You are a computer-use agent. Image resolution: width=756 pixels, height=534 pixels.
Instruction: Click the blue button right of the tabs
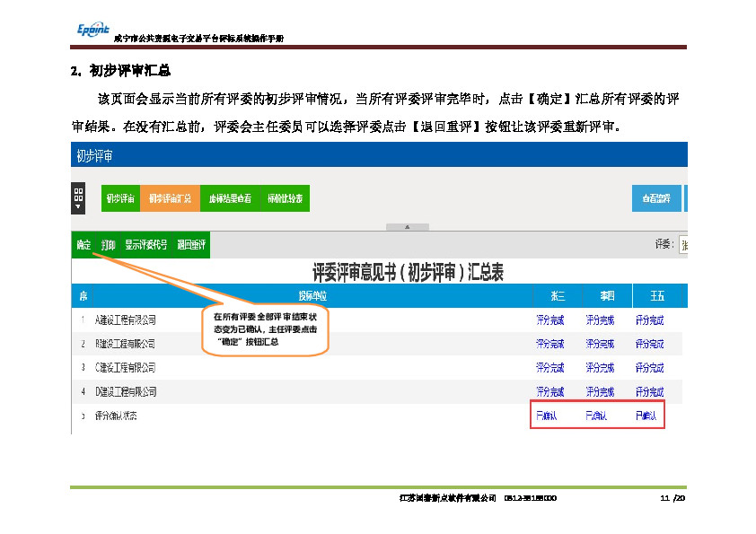(x=656, y=198)
